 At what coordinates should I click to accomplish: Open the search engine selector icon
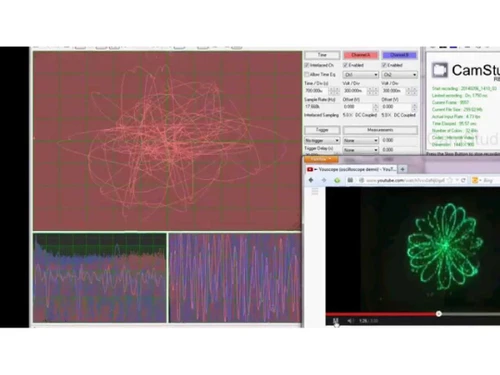tap(476, 180)
